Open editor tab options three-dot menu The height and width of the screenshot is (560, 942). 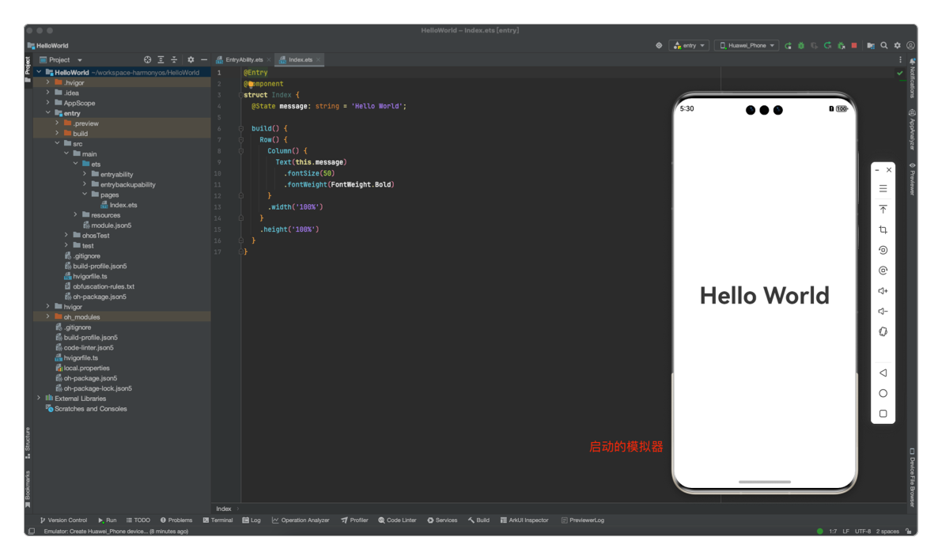[900, 60]
